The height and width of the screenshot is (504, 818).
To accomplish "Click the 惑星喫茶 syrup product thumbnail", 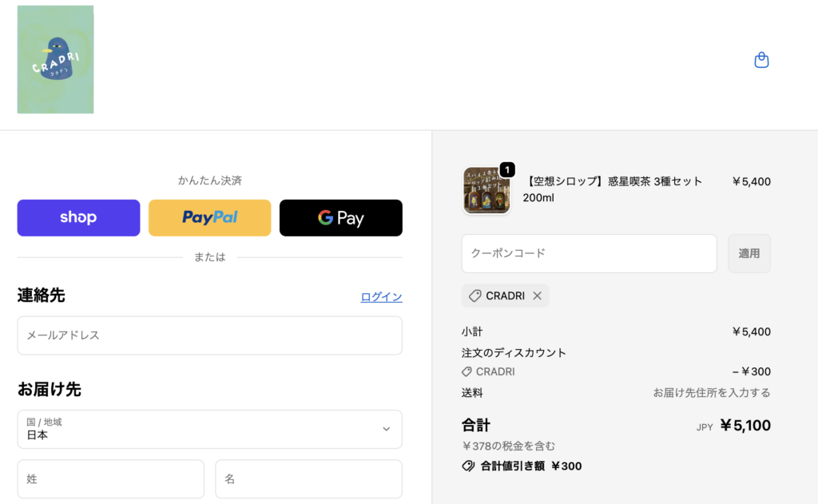I will (x=486, y=191).
